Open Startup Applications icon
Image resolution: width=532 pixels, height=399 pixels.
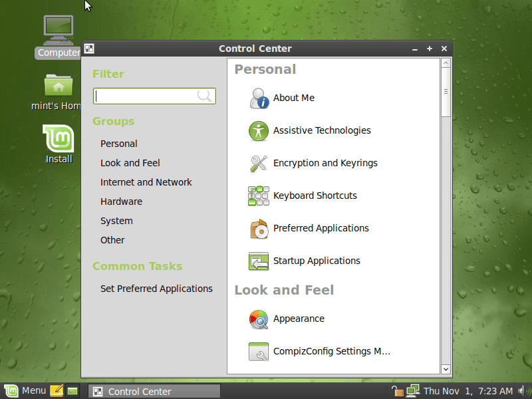coord(259,261)
